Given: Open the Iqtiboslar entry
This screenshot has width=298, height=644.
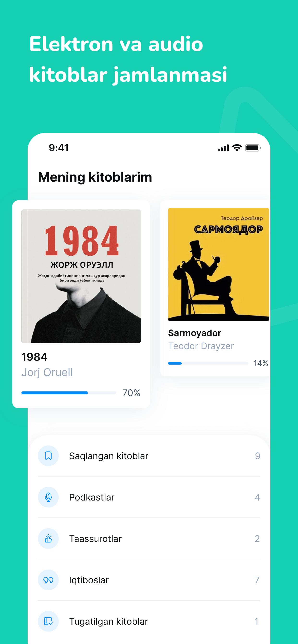Looking at the screenshot, I should click(149, 580).
